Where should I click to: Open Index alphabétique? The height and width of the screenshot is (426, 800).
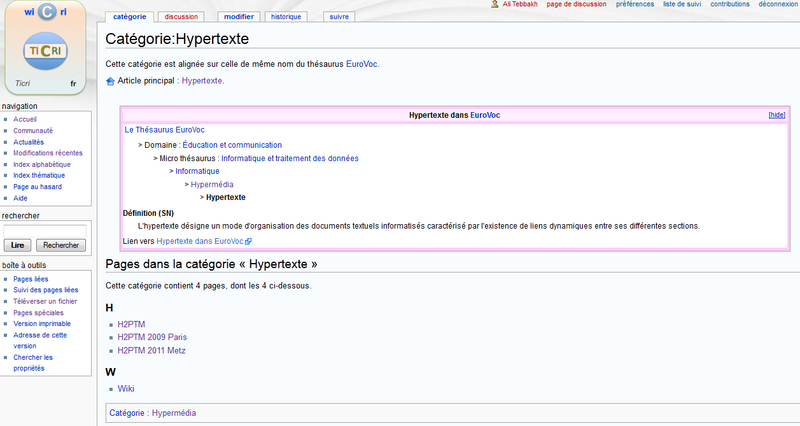tap(42, 164)
